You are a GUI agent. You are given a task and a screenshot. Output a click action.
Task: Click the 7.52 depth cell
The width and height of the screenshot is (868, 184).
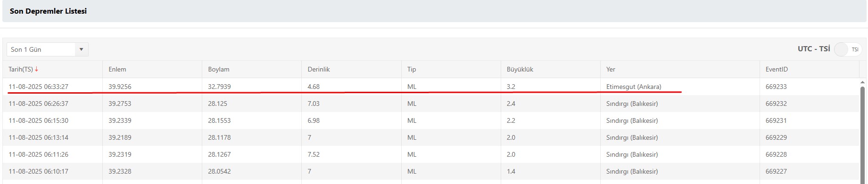pyautogui.click(x=351, y=154)
